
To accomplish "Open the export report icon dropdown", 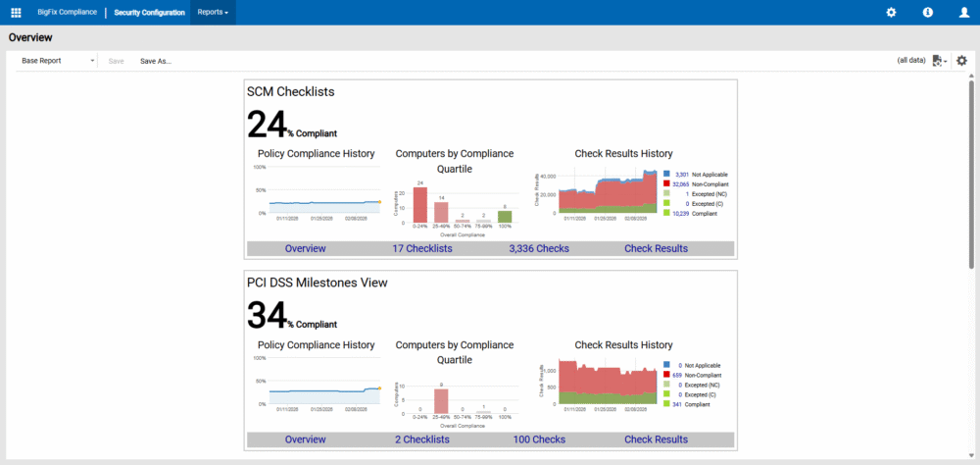I will tap(939, 61).
